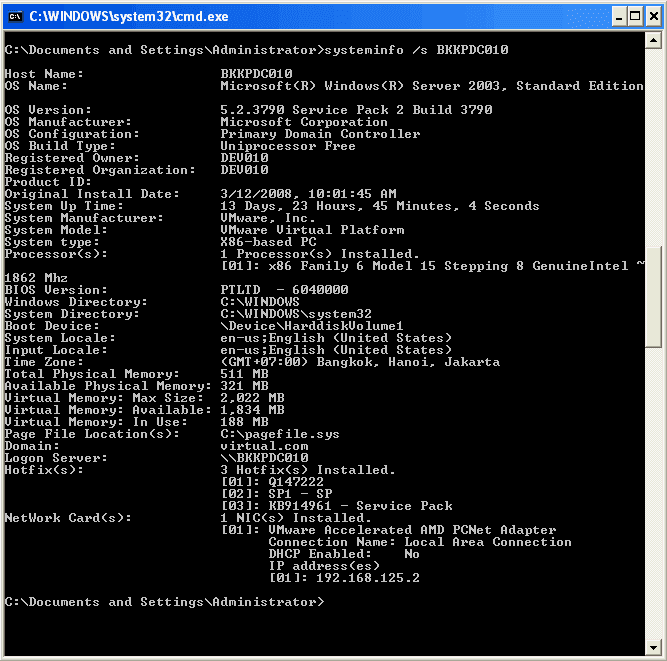Viewport: 667px width, 661px height.
Task: Click the Host Name value BKKPDC010
Action: pos(256,74)
